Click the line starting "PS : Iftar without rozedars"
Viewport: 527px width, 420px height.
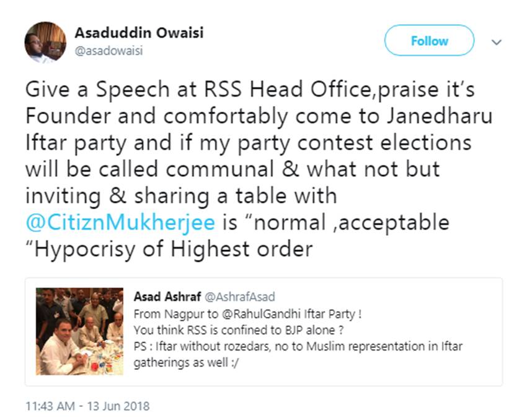[x=298, y=346]
